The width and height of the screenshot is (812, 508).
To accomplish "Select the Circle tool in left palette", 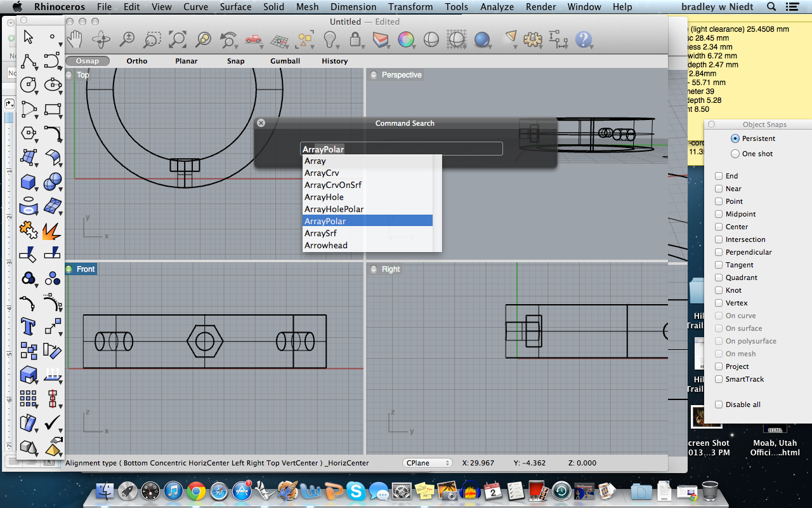I will pyautogui.click(x=28, y=84).
